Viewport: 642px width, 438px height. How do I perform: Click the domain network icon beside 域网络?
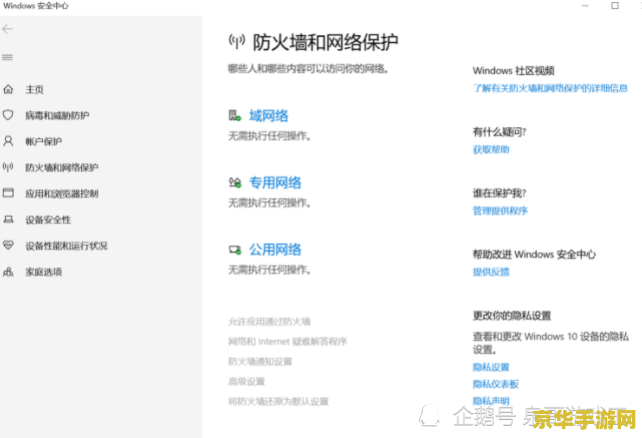click(x=235, y=115)
